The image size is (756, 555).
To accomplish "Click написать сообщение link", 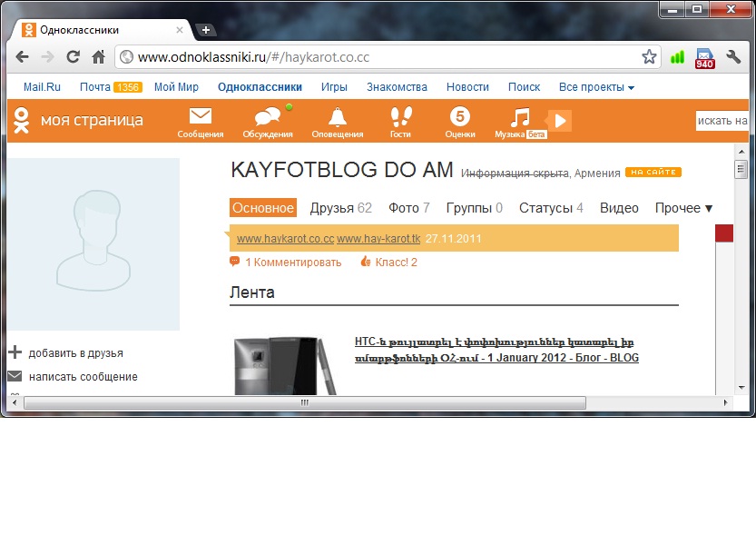I will coord(83,377).
